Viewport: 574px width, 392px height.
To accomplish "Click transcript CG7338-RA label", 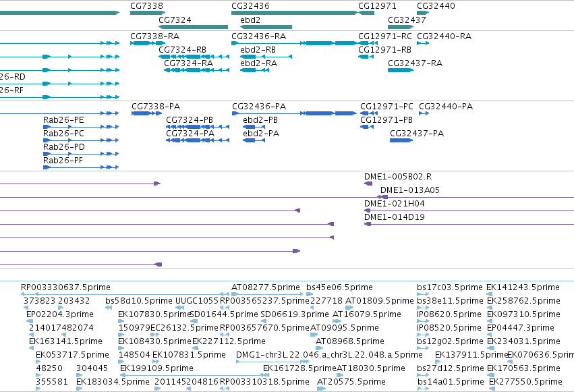I will tap(155, 36).
